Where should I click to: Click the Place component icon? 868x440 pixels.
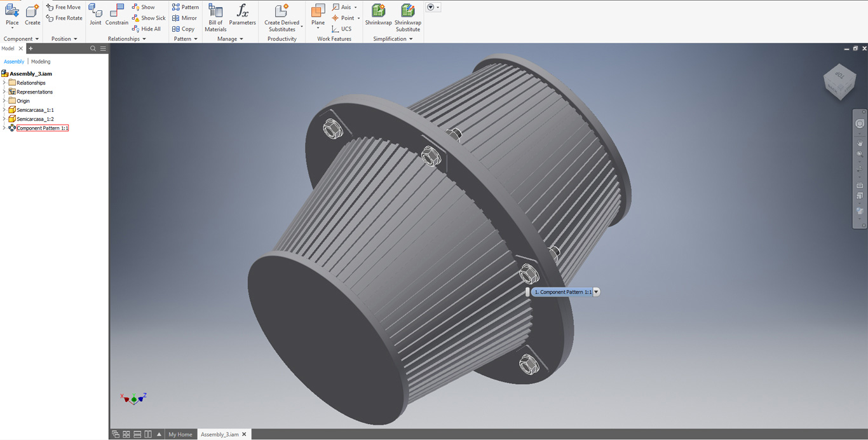[x=12, y=11]
